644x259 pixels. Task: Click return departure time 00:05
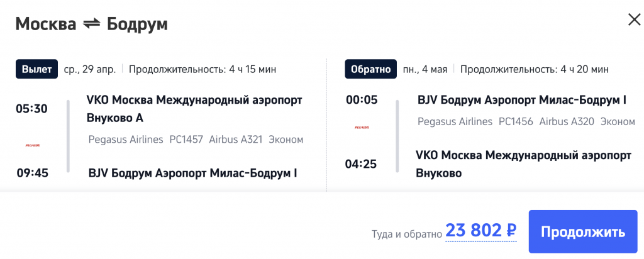point(360,99)
